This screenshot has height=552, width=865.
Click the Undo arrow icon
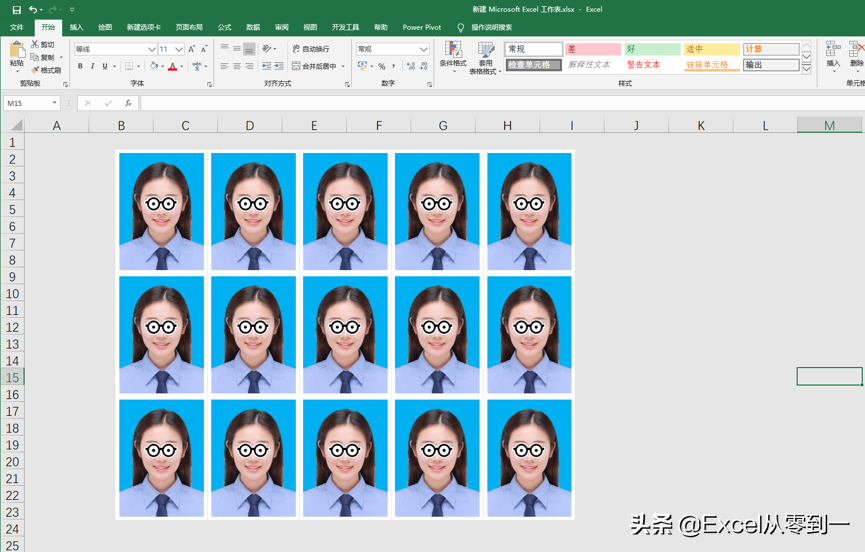pyautogui.click(x=34, y=9)
